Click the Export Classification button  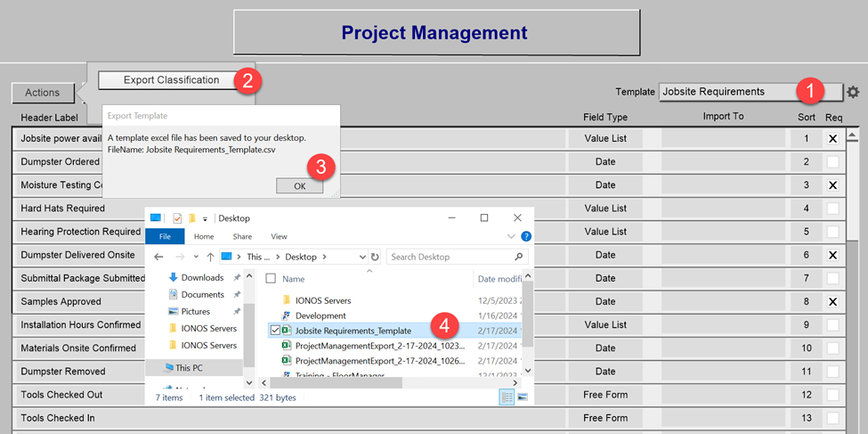point(171,80)
